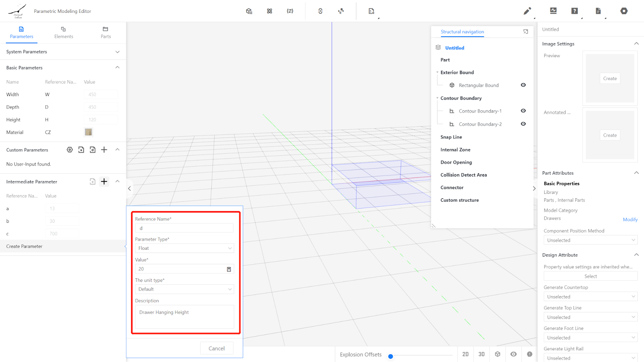Open the Component Position Method dropdown
The width and height of the screenshot is (644, 362).
tap(590, 240)
